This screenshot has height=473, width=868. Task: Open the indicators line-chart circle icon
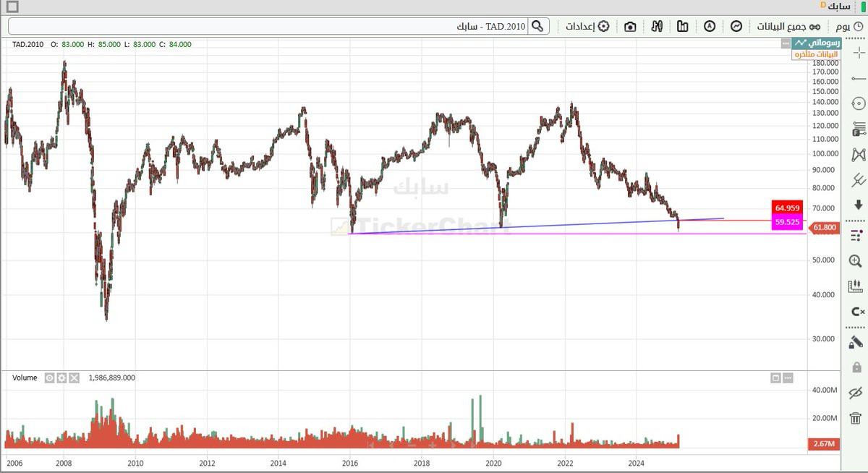[x=736, y=27]
